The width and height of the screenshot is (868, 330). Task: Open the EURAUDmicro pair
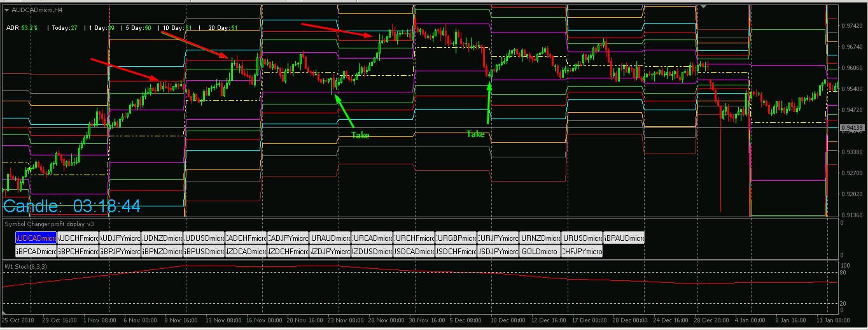(330, 238)
